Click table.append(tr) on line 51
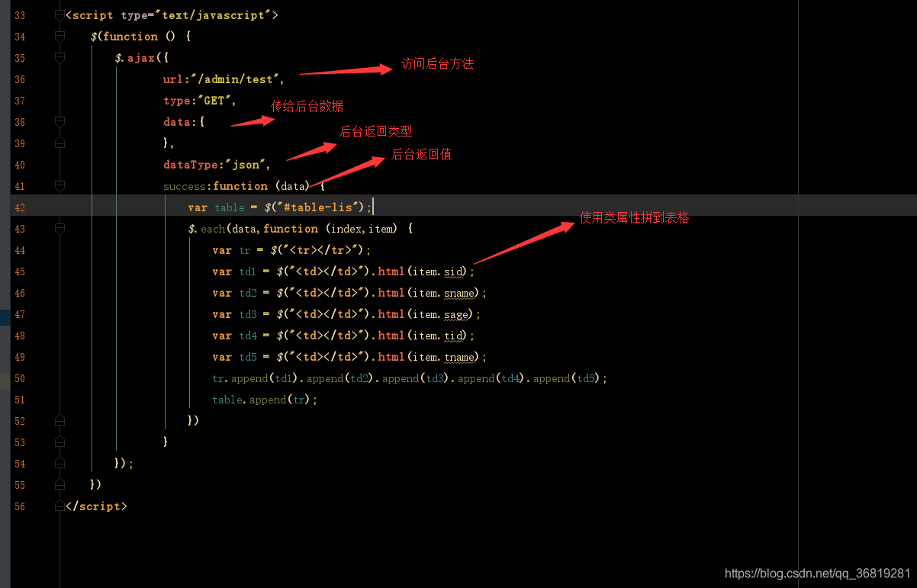Viewport: 917px width, 588px height. pyautogui.click(x=262, y=400)
